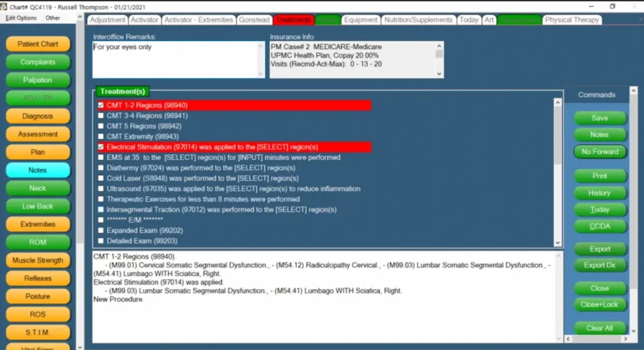Check Diathermy (97024) checkbox

[101, 168]
